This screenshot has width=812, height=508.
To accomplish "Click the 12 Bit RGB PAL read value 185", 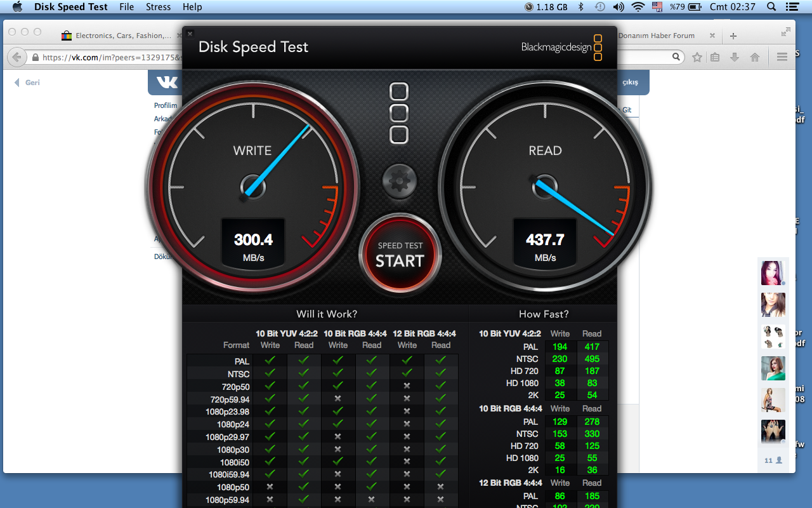I will pos(592,496).
